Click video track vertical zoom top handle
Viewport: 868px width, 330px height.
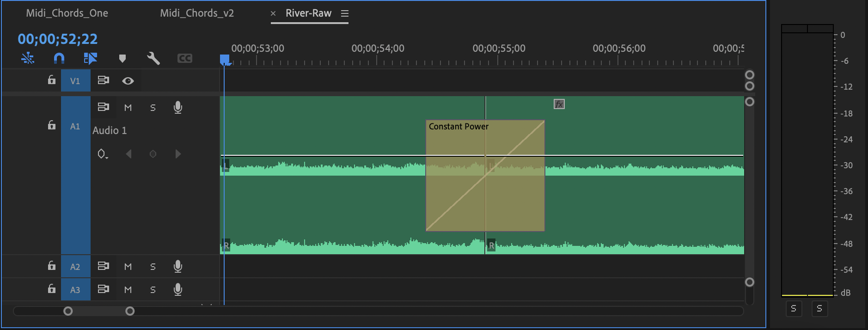pos(750,75)
